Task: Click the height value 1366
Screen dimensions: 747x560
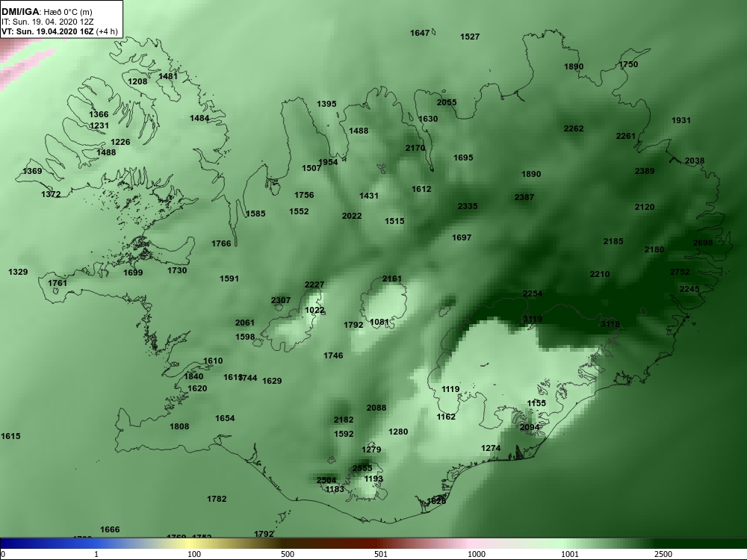Action: pyautogui.click(x=99, y=114)
